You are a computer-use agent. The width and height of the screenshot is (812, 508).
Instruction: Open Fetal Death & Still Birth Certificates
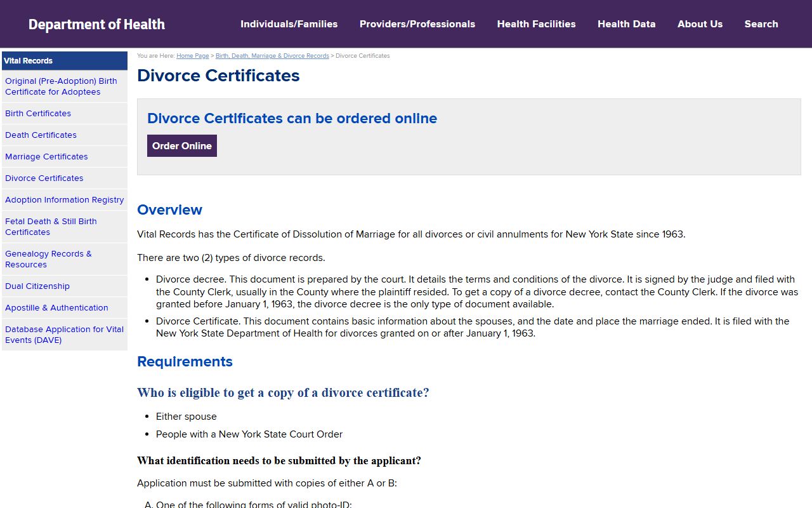(65, 227)
